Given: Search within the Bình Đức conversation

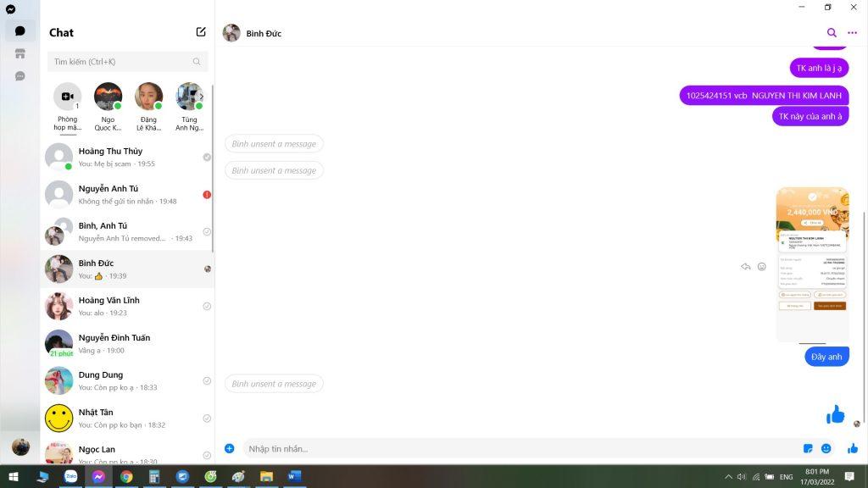Looking at the screenshot, I should point(832,33).
